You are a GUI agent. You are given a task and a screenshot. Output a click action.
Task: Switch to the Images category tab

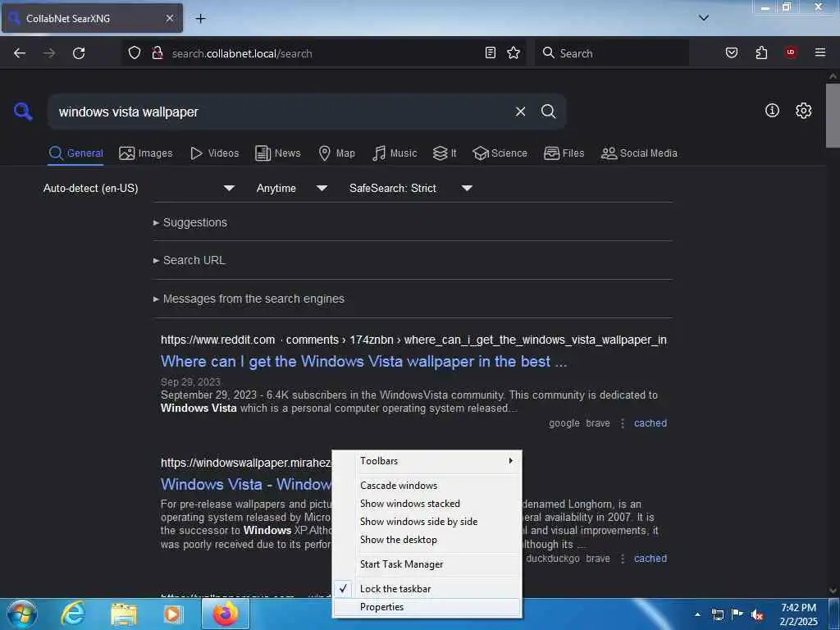146,153
